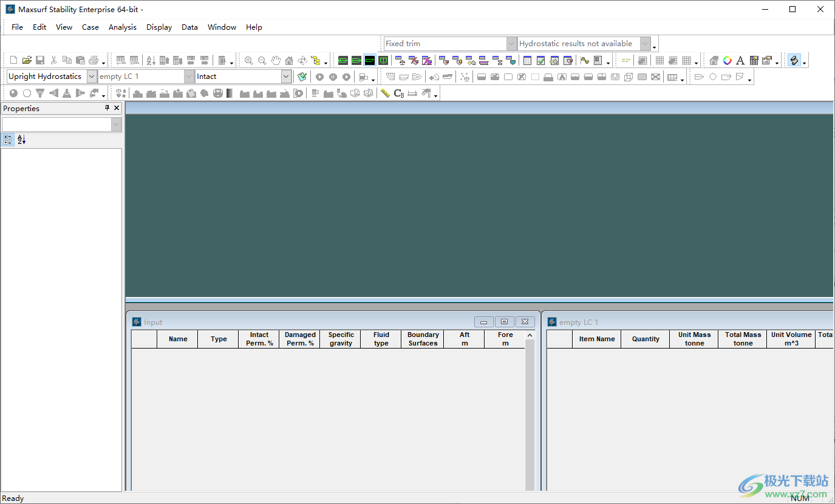The width and height of the screenshot is (835, 504).
Task: Click the color wheel icon
Action: (727, 60)
